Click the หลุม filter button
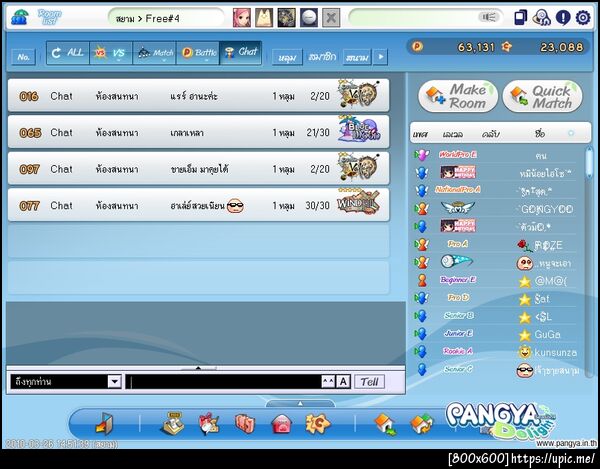600x469 pixels. [x=287, y=57]
